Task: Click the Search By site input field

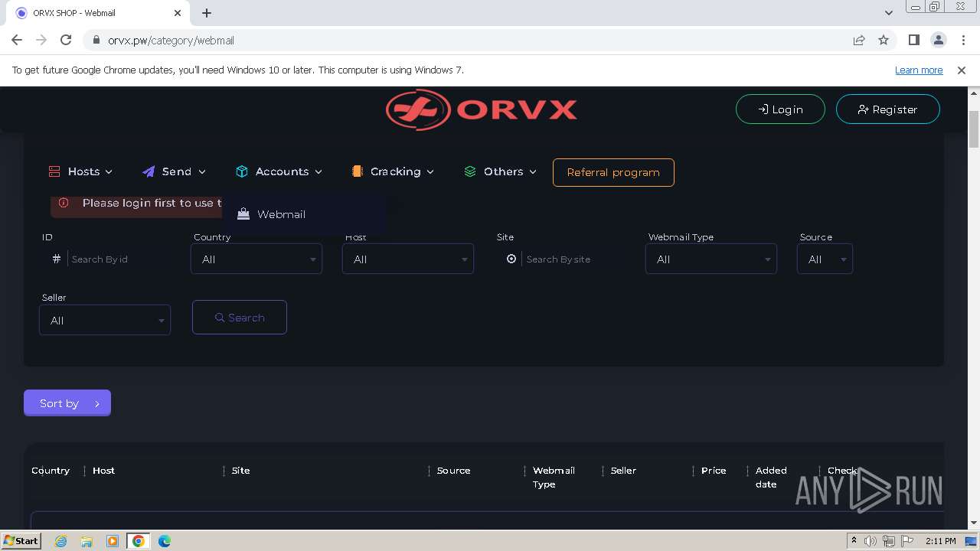Action: coord(574,259)
